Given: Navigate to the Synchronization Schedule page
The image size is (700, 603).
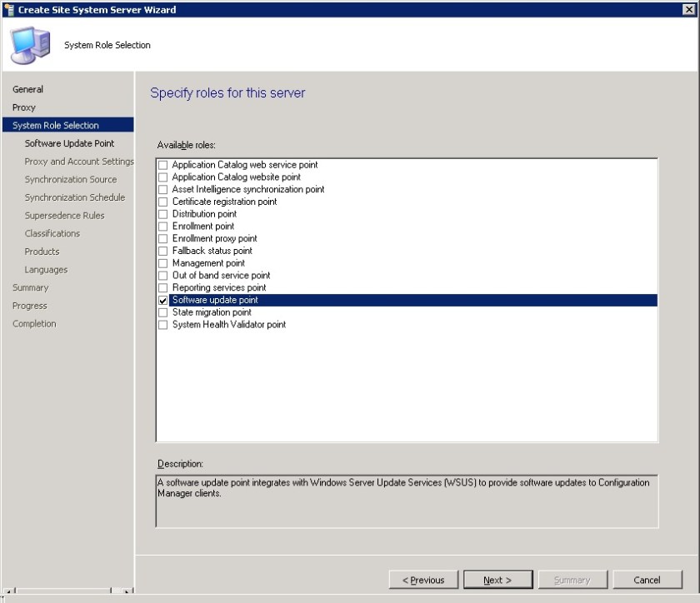Looking at the screenshot, I should pyautogui.click(x=74, y=197).
